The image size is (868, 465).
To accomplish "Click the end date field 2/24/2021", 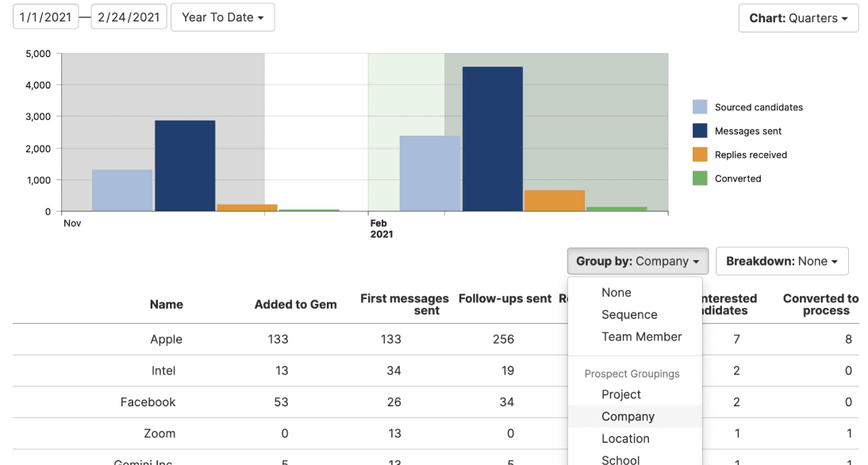I will pos(129,16).
